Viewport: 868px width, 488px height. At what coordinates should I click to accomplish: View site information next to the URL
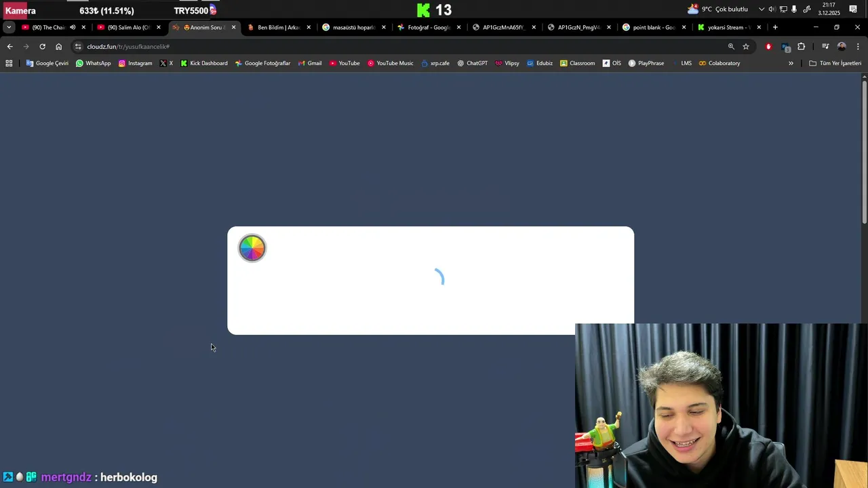click(78, 46)
